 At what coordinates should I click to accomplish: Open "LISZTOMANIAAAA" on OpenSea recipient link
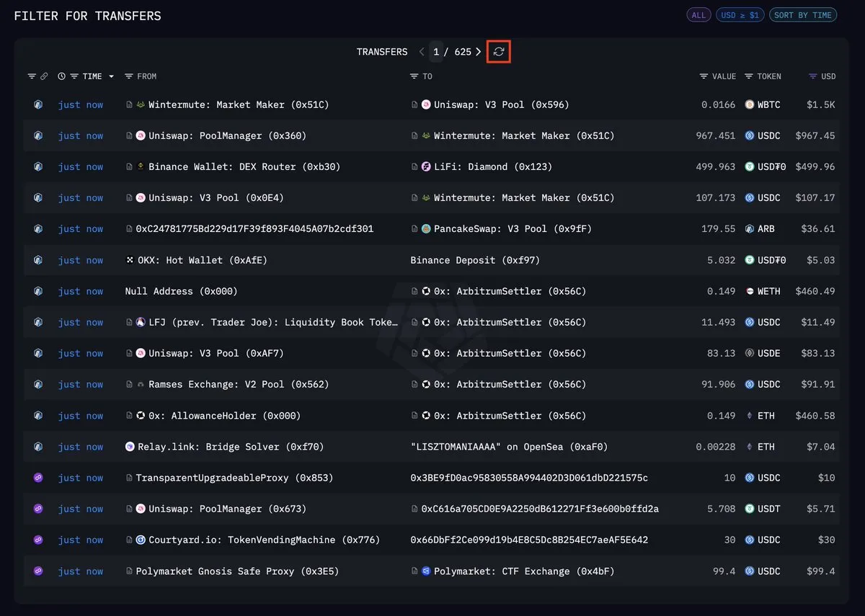coord(509,447)
